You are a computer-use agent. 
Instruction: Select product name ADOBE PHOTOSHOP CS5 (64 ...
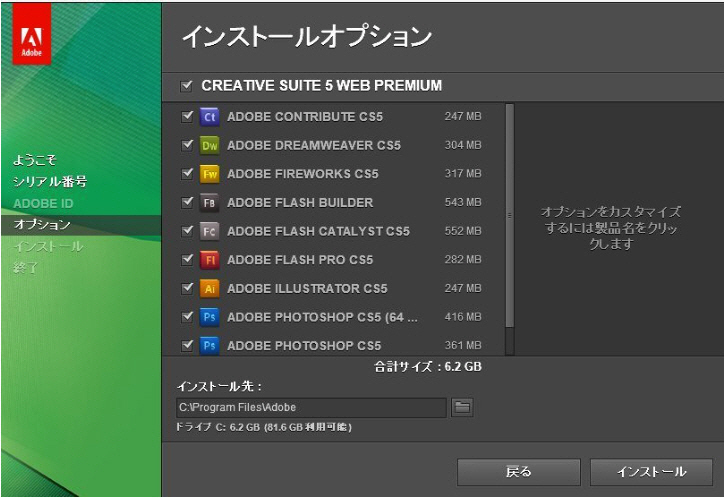(322, 317)
